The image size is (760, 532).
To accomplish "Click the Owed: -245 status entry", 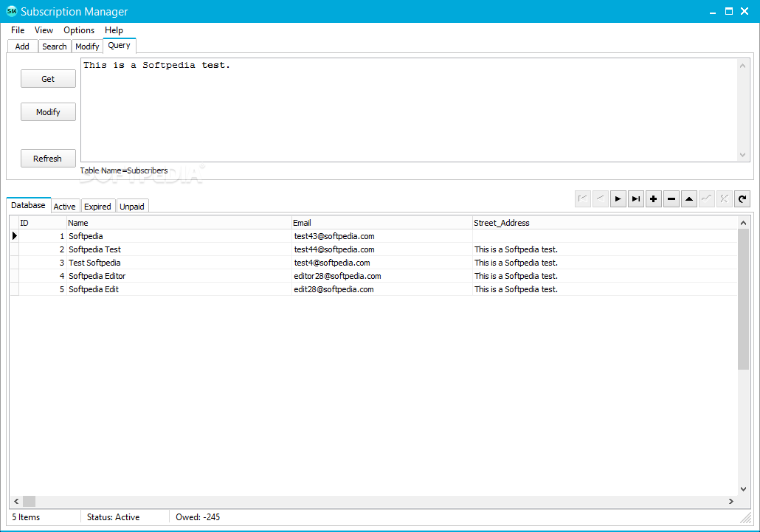I will click(x=198, y=517).
